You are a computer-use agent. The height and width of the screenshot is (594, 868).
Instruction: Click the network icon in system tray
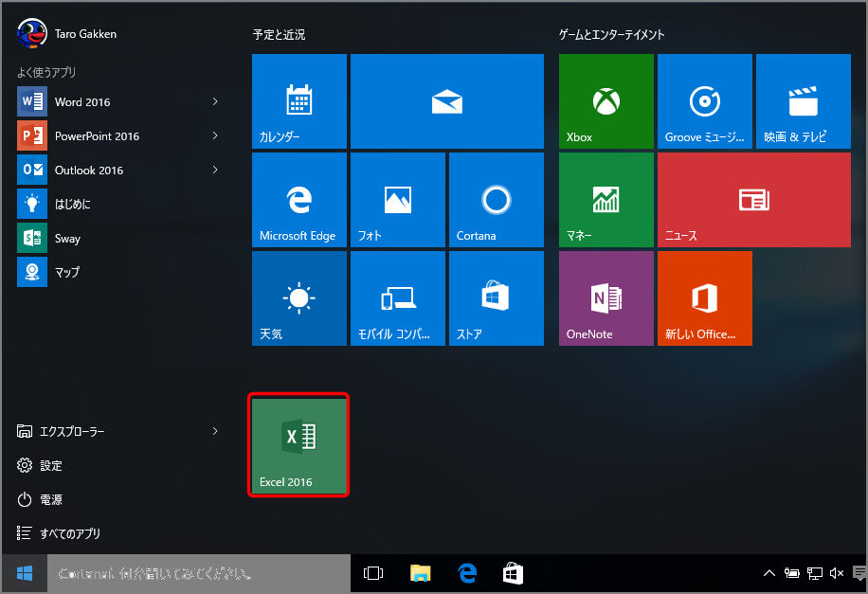[815, 573]
